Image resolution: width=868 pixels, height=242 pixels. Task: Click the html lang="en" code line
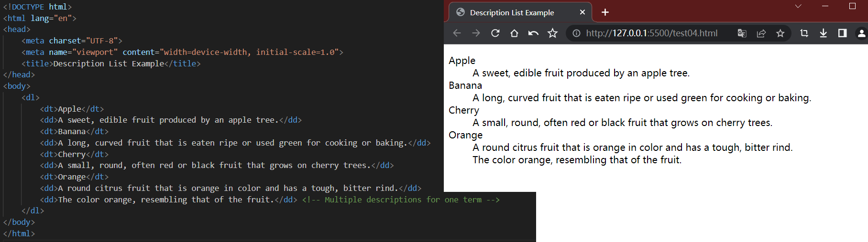click(x=40, y=18)
